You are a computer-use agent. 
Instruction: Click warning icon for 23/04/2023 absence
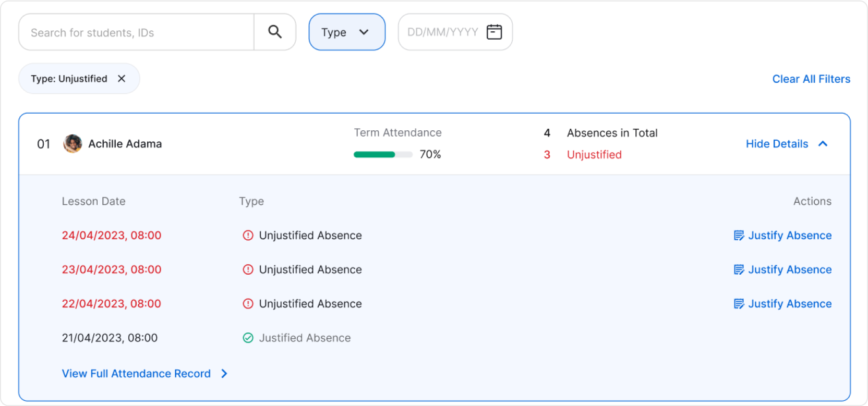click(248, 269)
